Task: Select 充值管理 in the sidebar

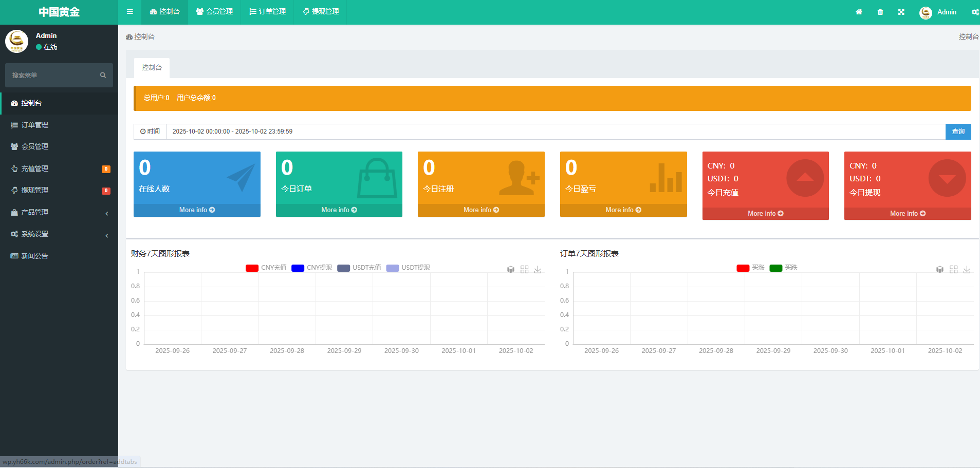Action: [x=35, y=169]
